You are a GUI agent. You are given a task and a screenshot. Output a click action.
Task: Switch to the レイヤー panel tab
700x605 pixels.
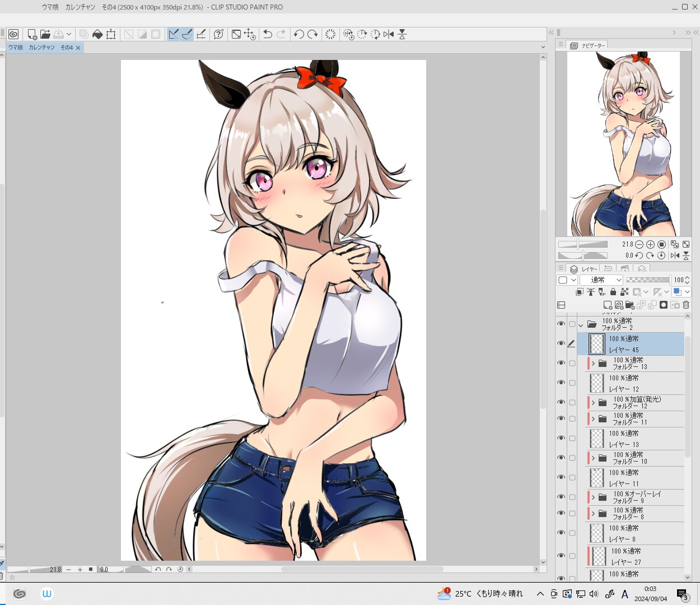click(x=583, y=269)
